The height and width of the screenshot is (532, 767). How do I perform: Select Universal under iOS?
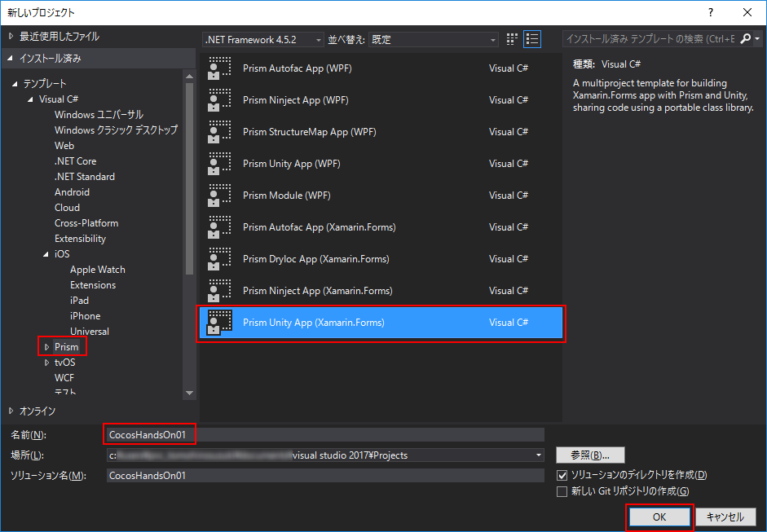click(90, 332)
